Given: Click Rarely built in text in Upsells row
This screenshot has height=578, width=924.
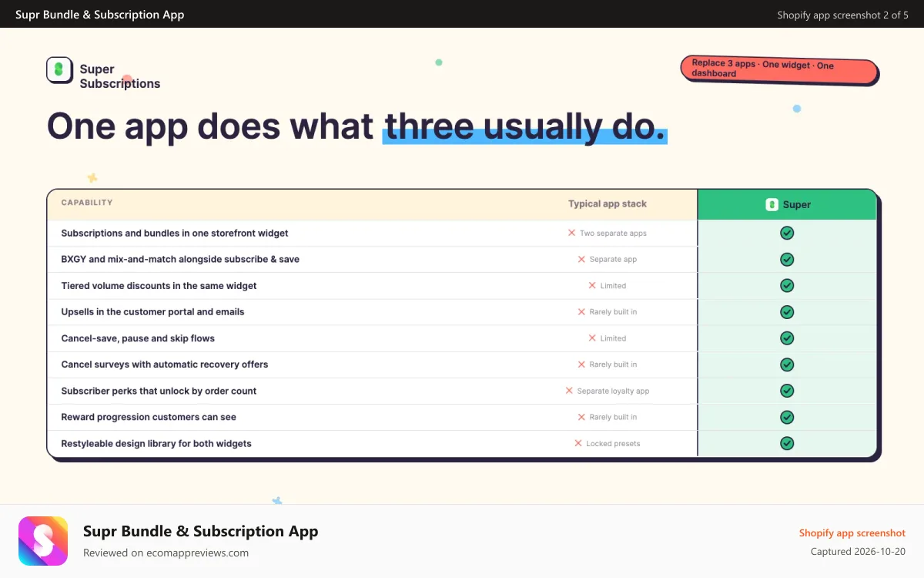Looking at the screenshot, I should [613, 312].
